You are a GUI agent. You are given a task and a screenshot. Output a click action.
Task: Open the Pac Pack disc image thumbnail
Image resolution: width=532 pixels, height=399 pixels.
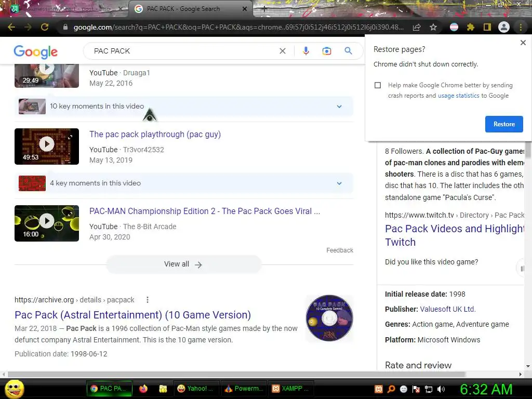pyautogui.click(x=329, y=318)
